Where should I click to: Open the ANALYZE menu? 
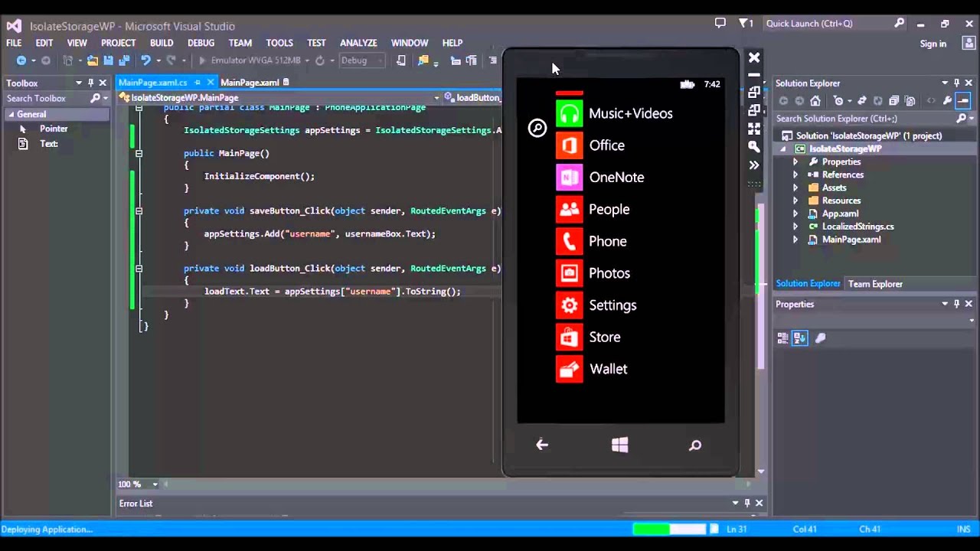(358, 43)
